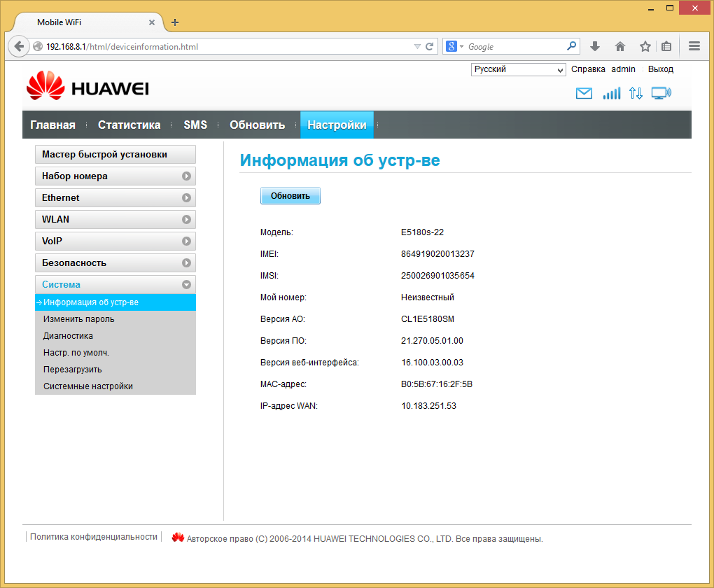The width and height of the screenshot is (714, 588).
Task: Open the SMS tab
Action: [195, 125]
